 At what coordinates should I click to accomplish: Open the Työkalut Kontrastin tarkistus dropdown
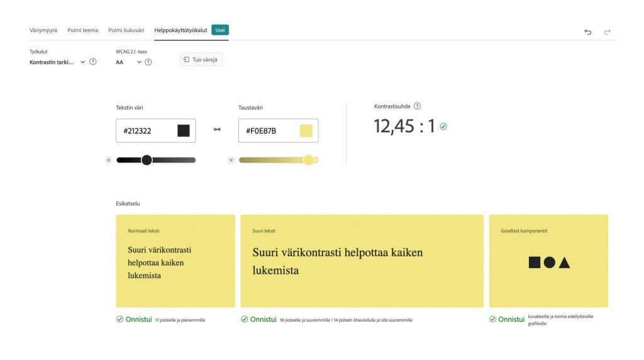coord(57,62)
